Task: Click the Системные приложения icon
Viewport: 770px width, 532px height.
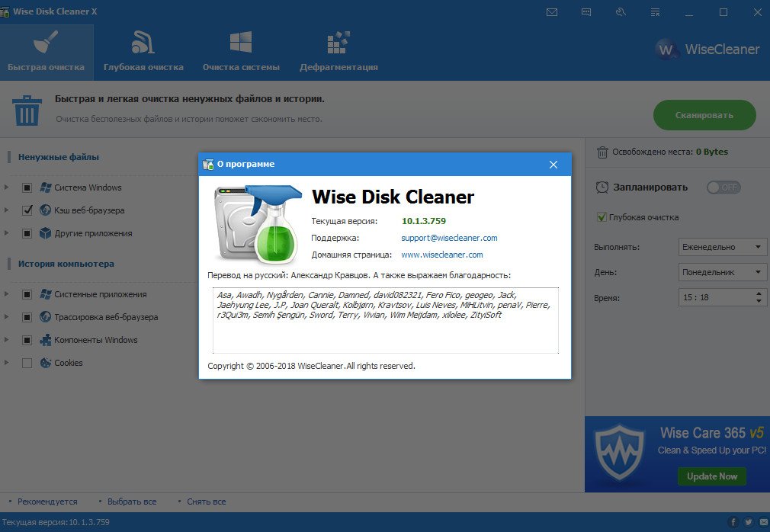Action: click(x=46, y=294)
